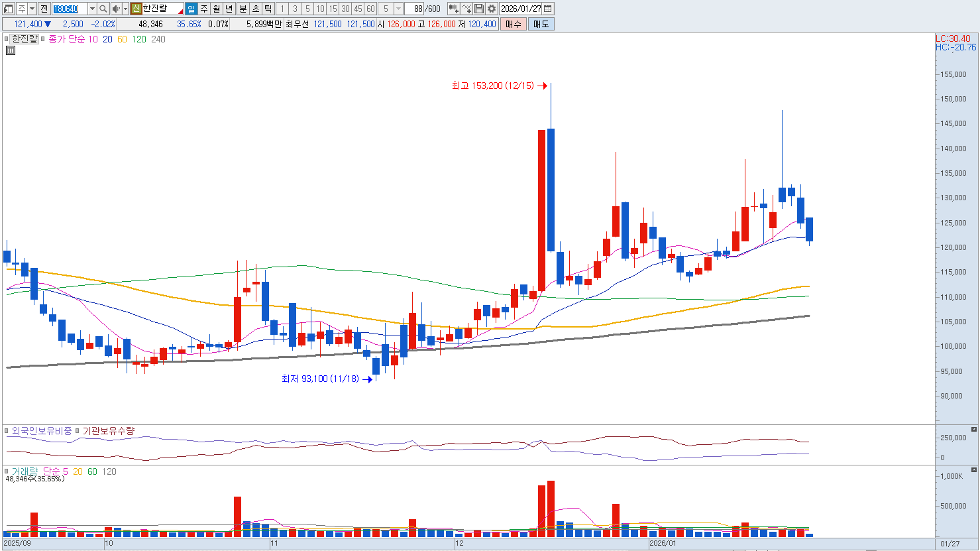The width and height of the screenshot is (980, 551).
Task: Click the save chart floppy disk icon
Action: 479,9
